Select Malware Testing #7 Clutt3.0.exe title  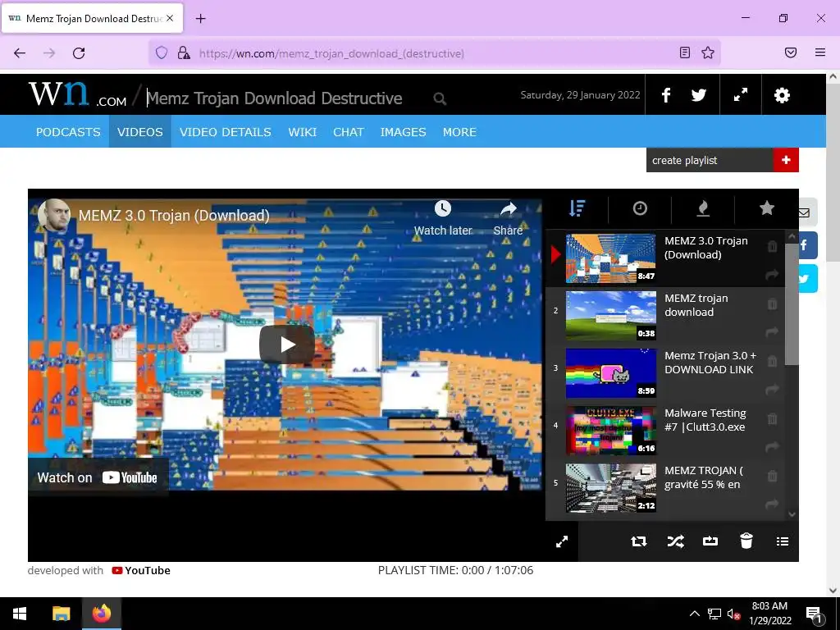[705, 420]
